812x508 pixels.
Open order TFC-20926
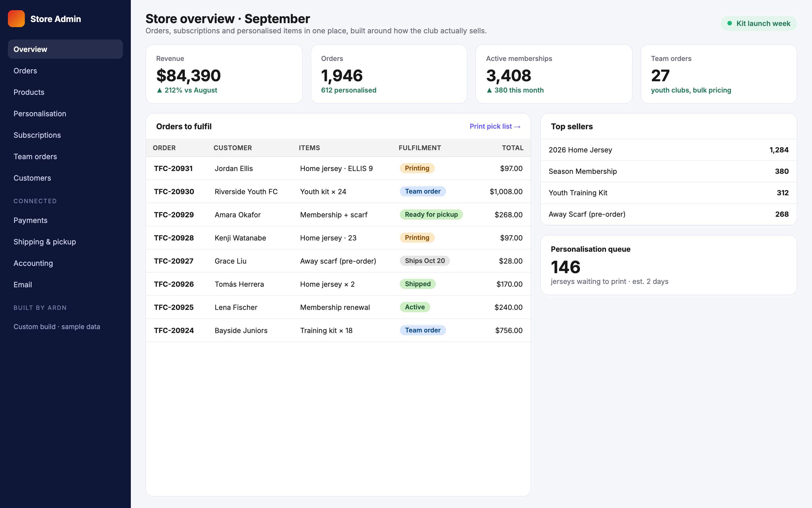174,284
